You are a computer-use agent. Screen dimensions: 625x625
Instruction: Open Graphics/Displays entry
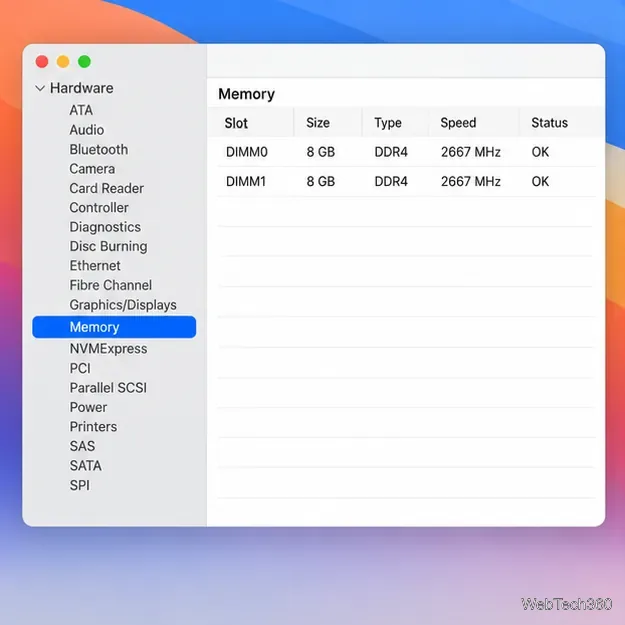pyautogui.click(x=123, y=305)
